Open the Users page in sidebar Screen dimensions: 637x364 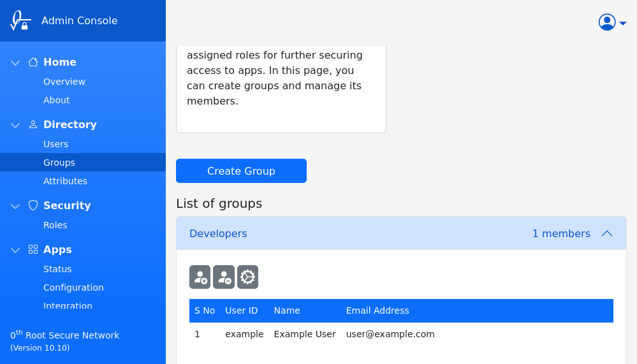pos(55,144)
